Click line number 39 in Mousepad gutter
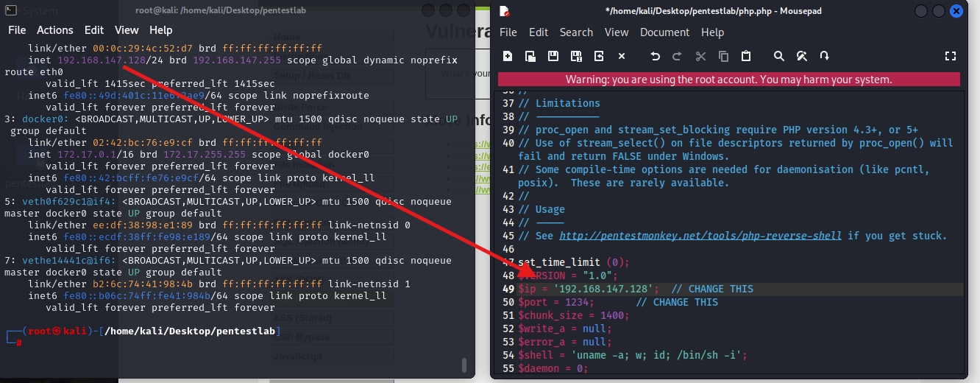 [x=507, y=130]
